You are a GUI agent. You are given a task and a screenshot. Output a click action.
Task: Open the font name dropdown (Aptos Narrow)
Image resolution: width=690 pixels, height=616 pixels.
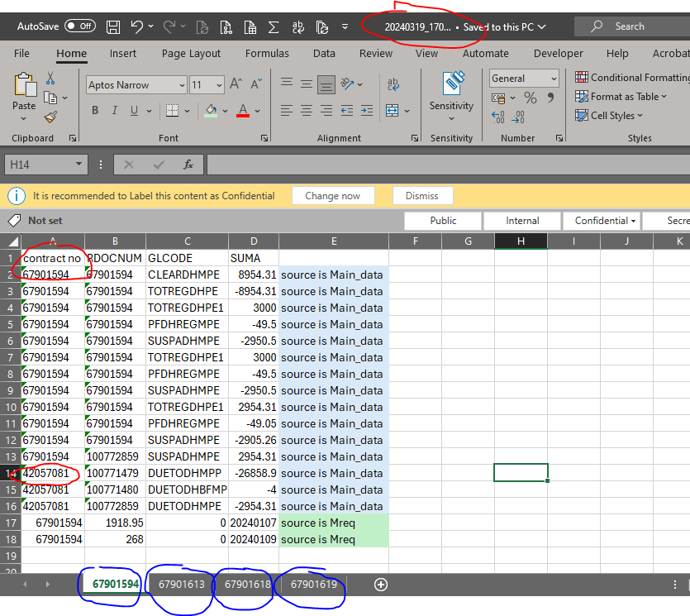(x=182, y=85)
